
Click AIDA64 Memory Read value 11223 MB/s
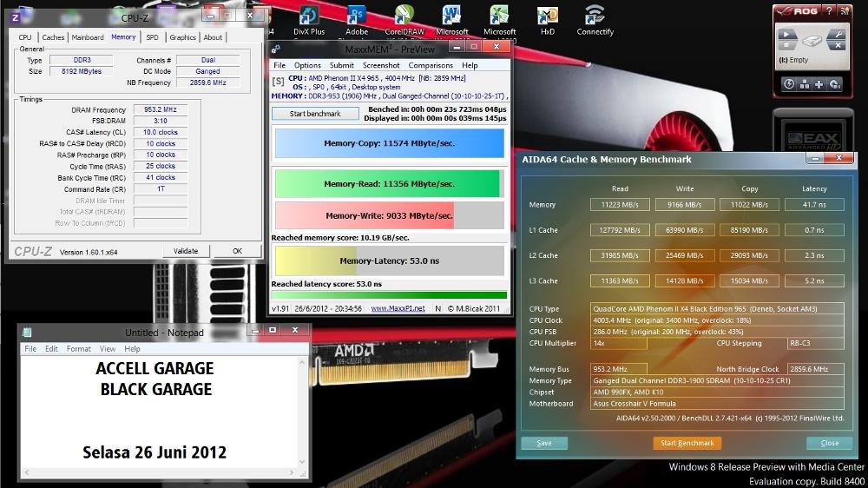[620, 204]
